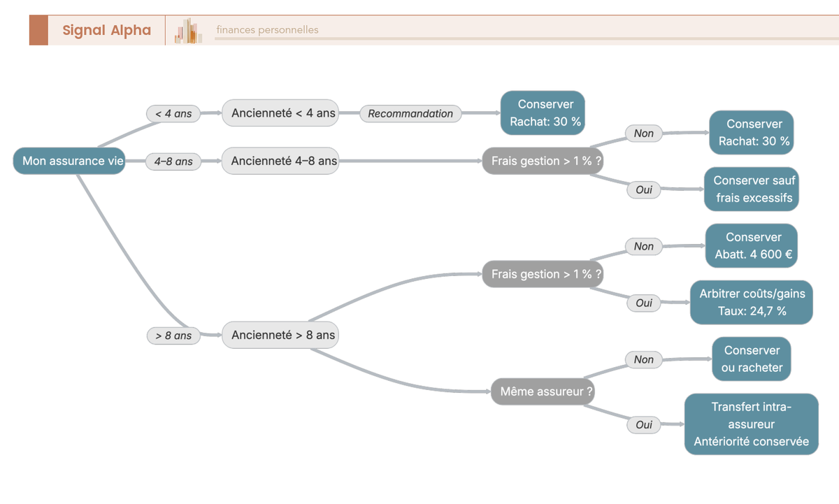
Task: Click the Recommandation edge label
Action: pyautogui.click(x=410, y=113)
